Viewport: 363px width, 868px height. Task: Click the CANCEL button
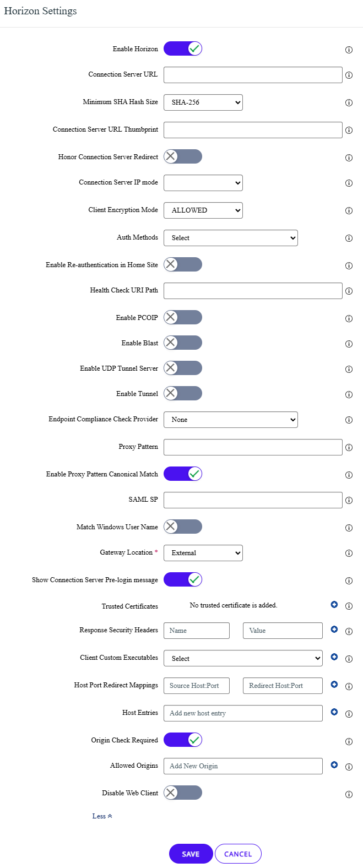[x=238, y=854]
